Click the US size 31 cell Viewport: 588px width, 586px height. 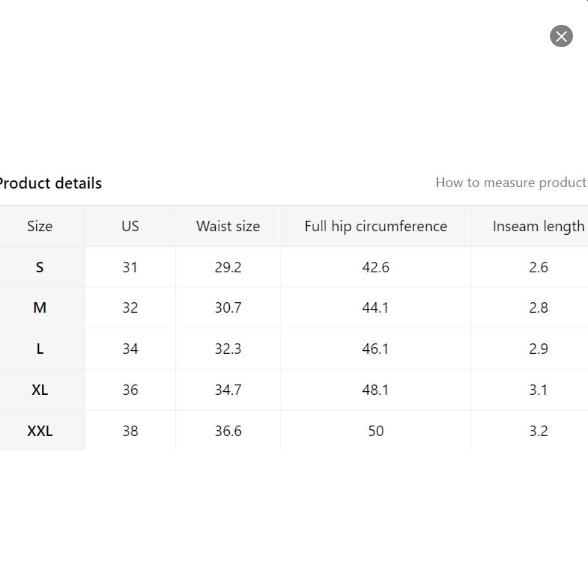click(130, 267)
